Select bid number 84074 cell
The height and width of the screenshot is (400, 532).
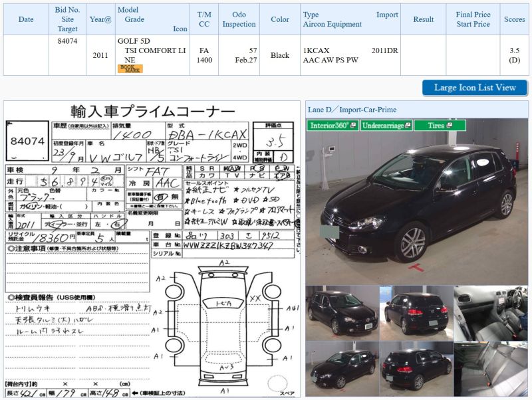(x=67, y=55)
